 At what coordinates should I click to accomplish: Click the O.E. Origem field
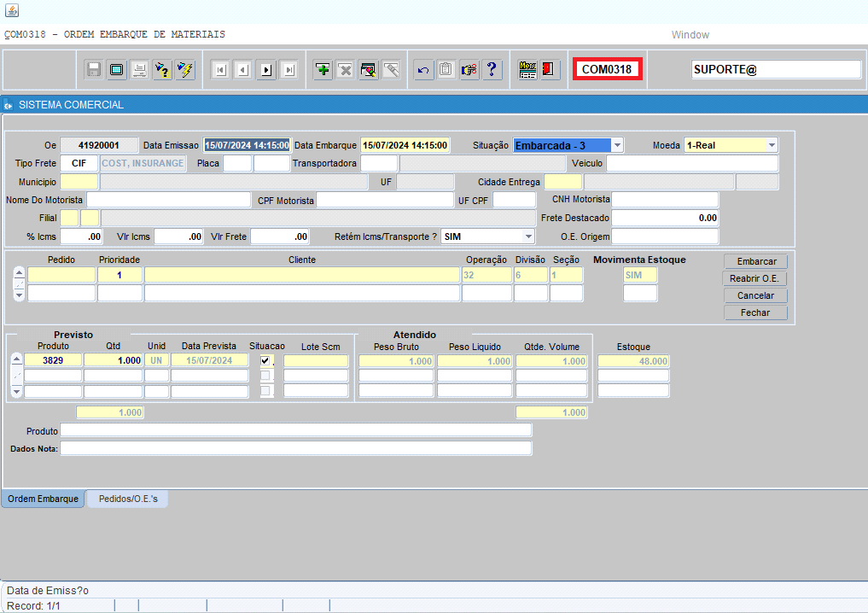pyautogui.click(x=666, y=236)
